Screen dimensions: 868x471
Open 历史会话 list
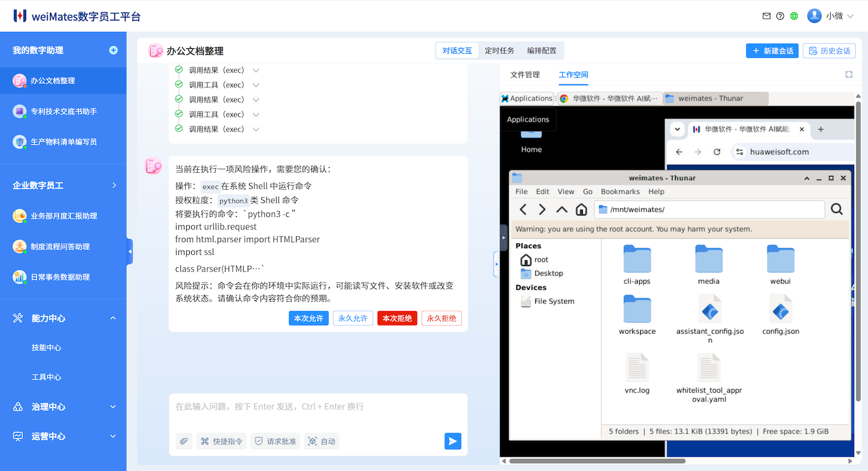829,51
